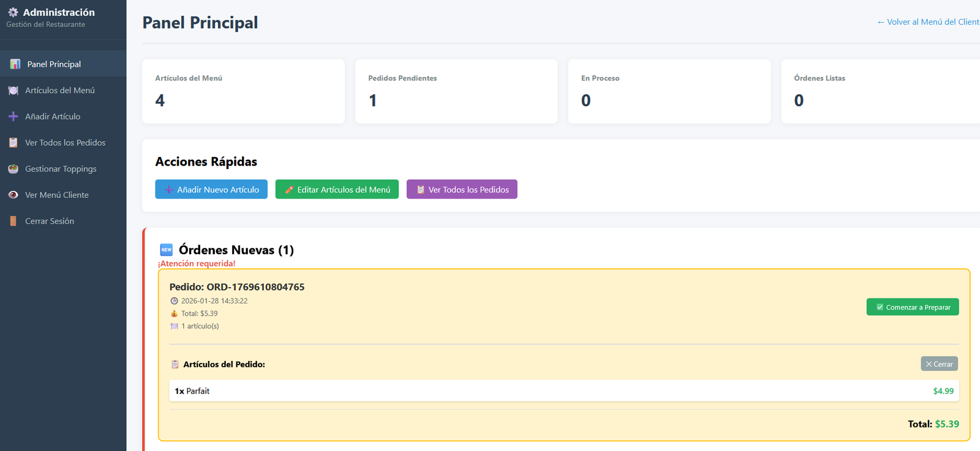Click the purple Ver Todos los Pedidos button
Image resolution: width=980 pixels, height=451 pixels.
click(x=462, y=189)
